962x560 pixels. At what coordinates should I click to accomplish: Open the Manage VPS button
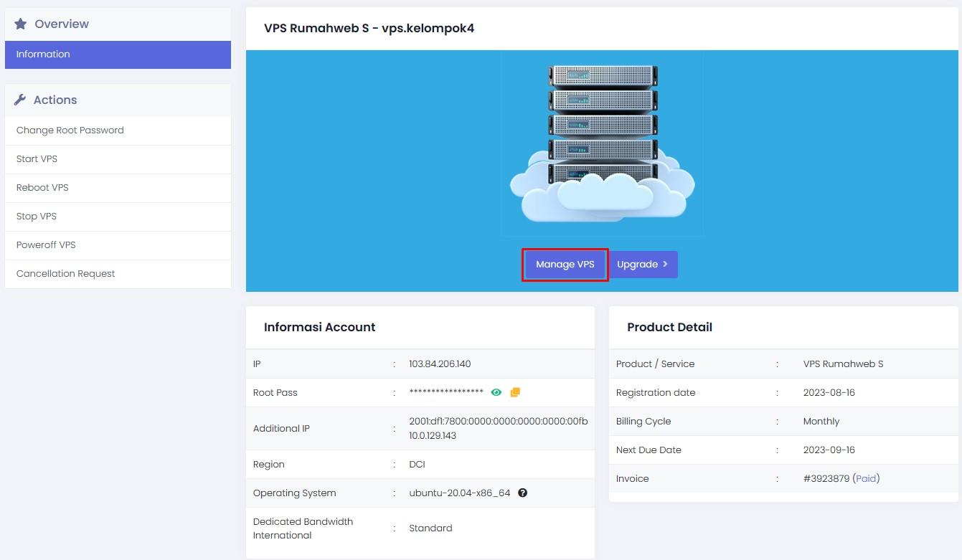point(565,265)
